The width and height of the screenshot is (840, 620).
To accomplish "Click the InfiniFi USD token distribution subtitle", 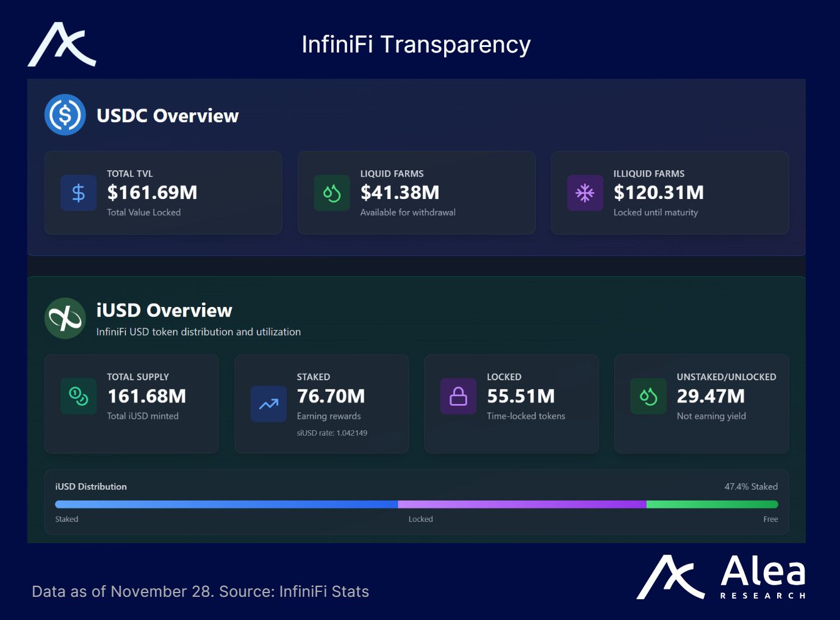I will coord(198,332).
